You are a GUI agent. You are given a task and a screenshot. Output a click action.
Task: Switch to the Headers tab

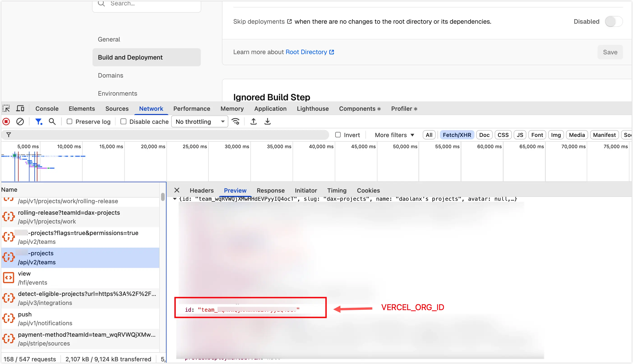201,191
